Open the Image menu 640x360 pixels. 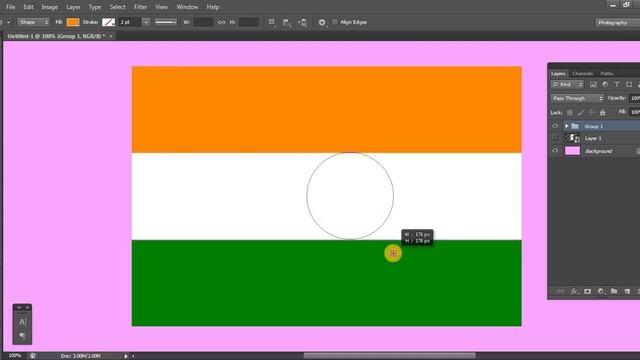pyautogui.click(x=49, y=7)
